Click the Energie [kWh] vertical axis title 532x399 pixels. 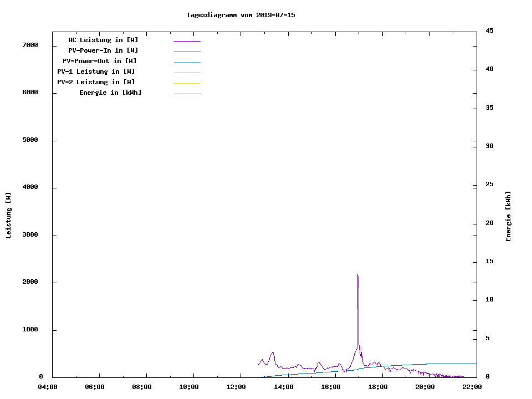508,216
